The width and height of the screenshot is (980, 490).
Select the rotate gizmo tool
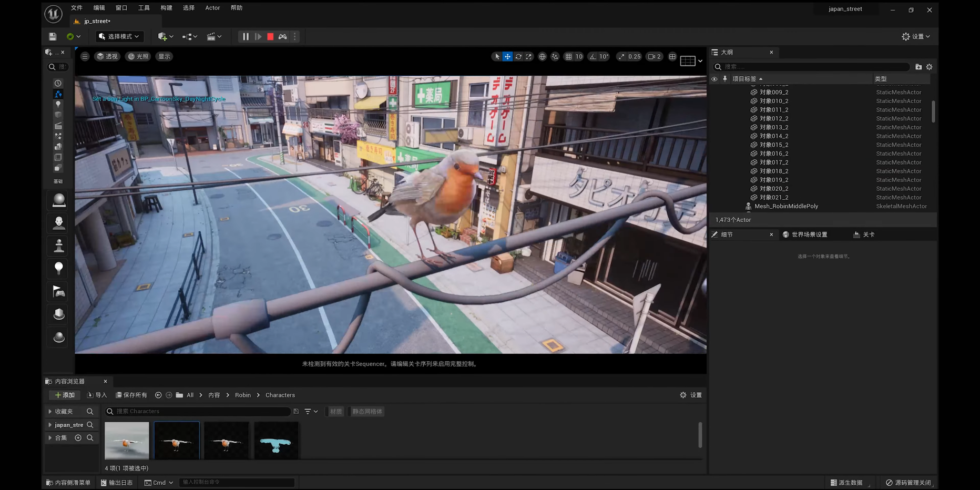click(518, 57)
